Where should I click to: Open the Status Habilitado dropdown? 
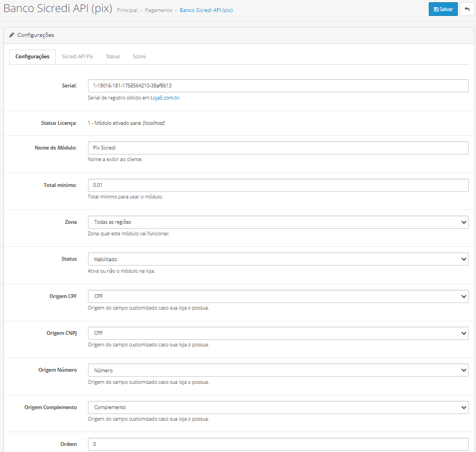point(278,259)
